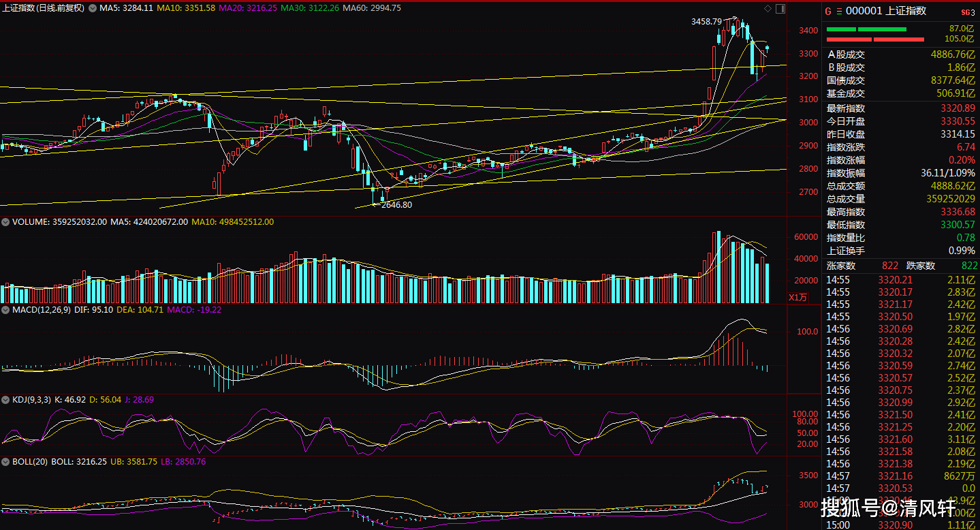Click the MA10: 3351.58 indicator label
980x530 pixels.
pyautogui.click(x=186, y=8)
